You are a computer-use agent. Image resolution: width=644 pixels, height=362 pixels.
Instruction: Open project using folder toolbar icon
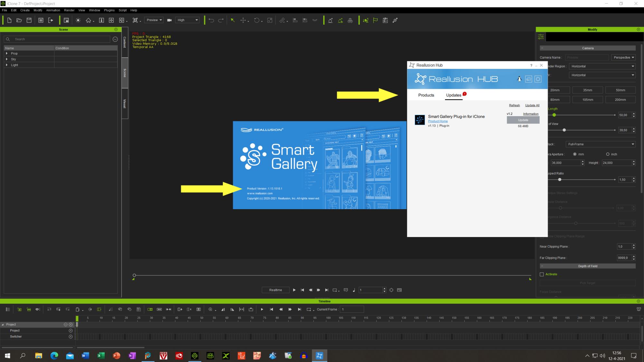click(19, 20)
